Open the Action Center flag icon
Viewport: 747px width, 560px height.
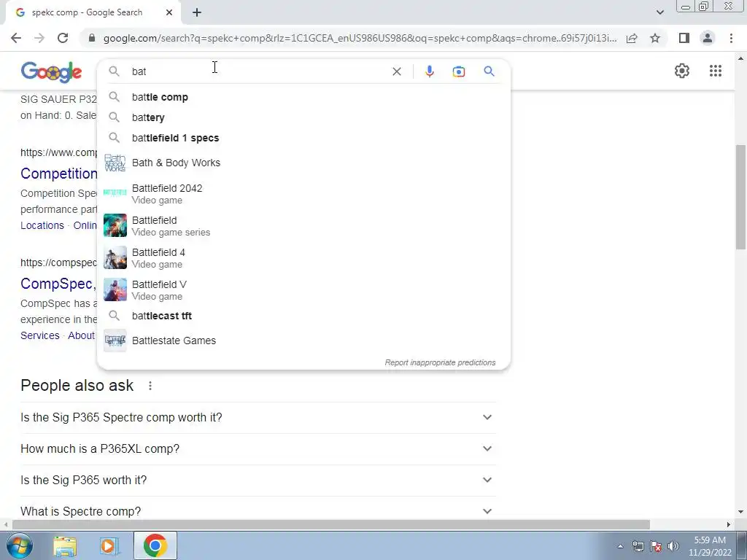[656, 546]
